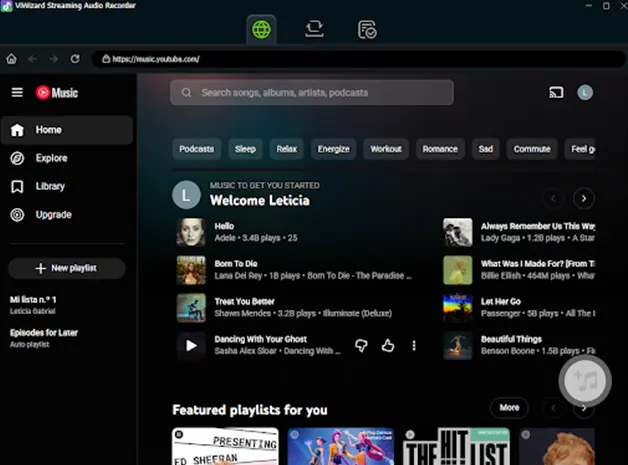Viewport: 628px width, 465px height.
Task: Navigate forward with the right arrow
Action: pos(54,59)
